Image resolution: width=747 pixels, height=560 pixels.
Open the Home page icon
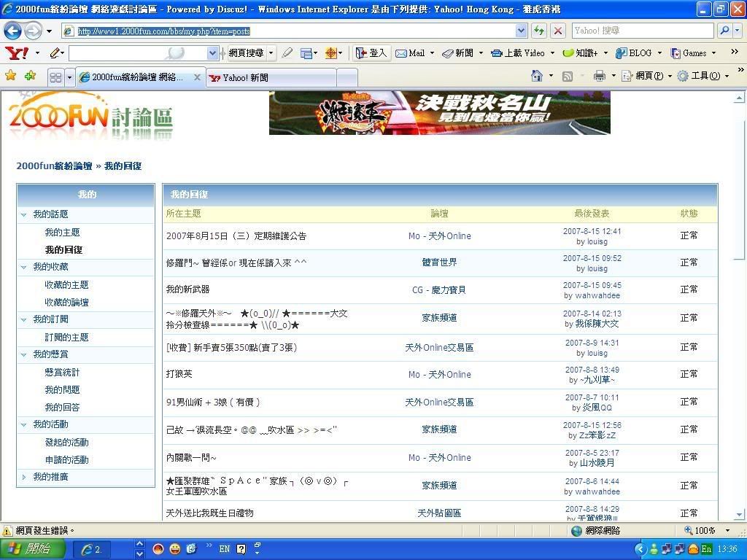(x=537, y=76)
